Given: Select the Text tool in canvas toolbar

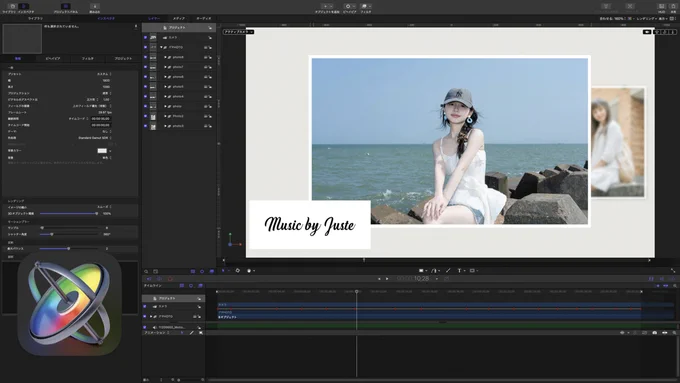Looking at the screenshot, I should click(460, 271).
